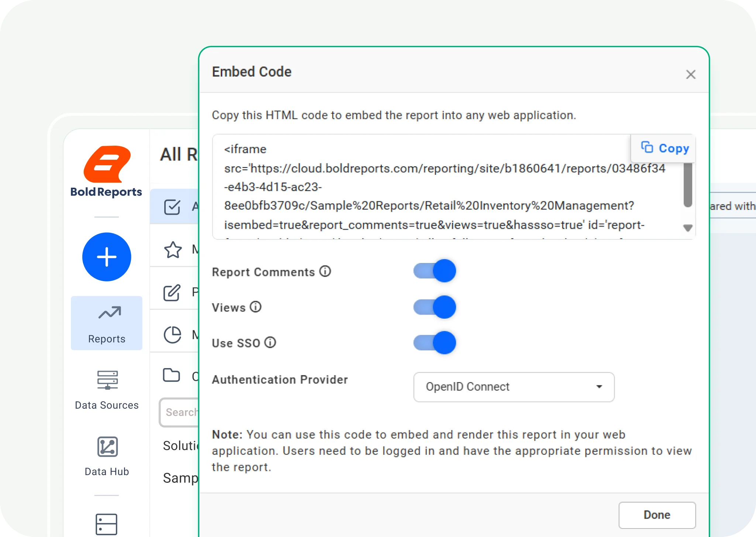
Task: Click the blue plus button to create new
Action: click(x=107, y=257)
